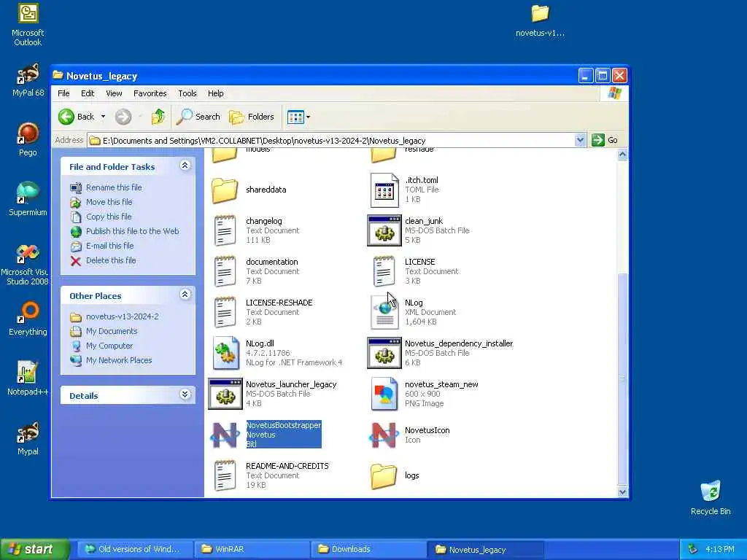Viewport: 747px width, 560px height.
Task: Open My Computer from Other Places
Action: click(109, 346)
